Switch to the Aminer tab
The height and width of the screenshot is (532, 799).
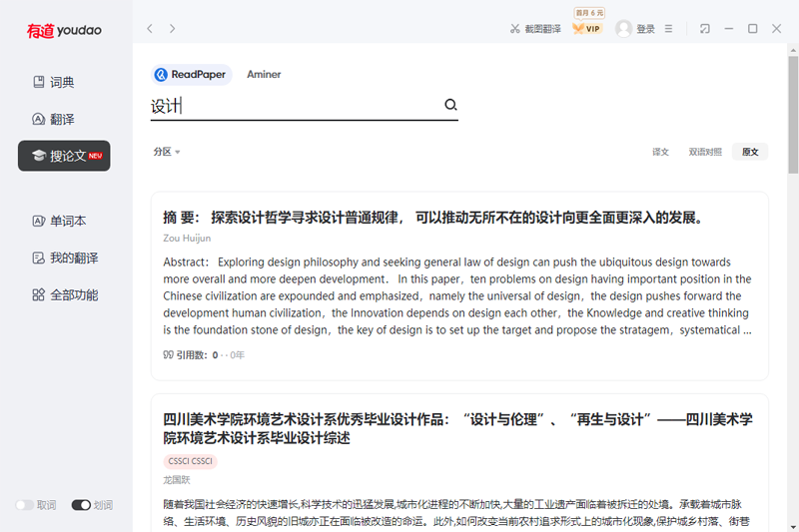(264, 74)
